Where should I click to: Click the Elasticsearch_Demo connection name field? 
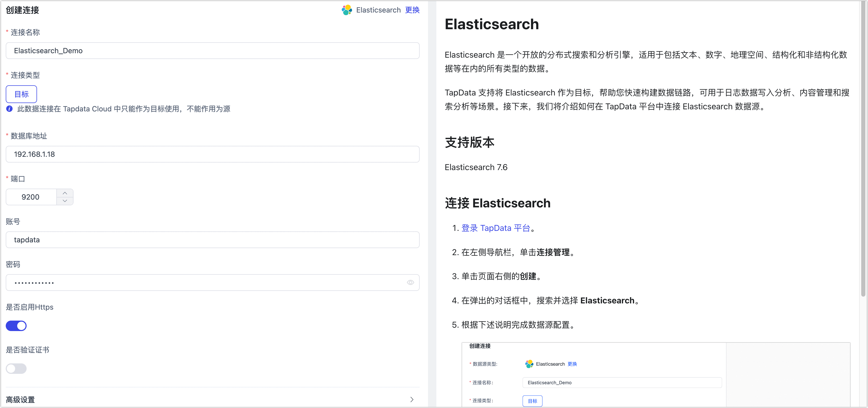(x=213, y=51)
